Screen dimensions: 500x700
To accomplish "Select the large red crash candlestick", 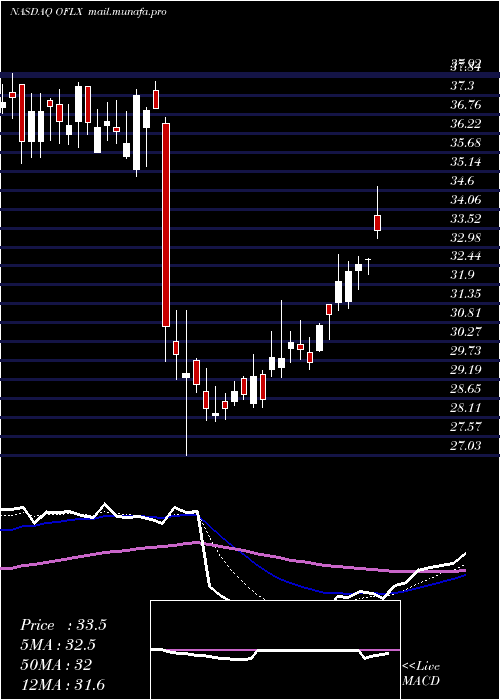I will [x=166, y=225].
